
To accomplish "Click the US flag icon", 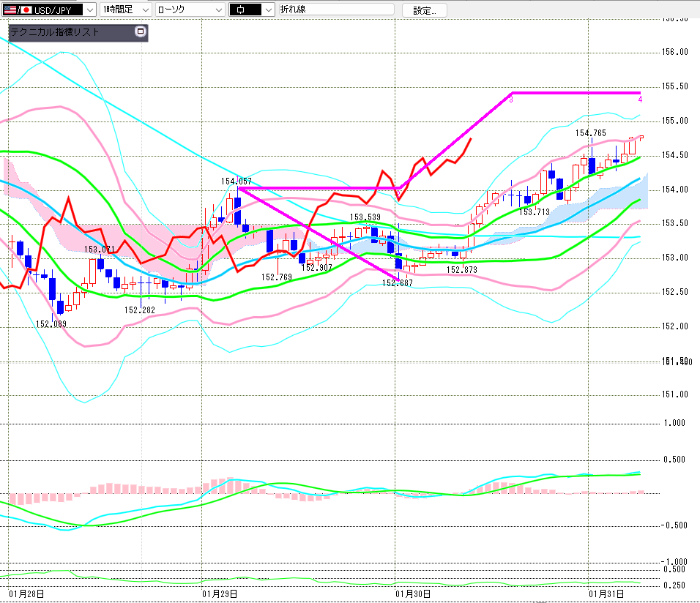I will [10, 10].
